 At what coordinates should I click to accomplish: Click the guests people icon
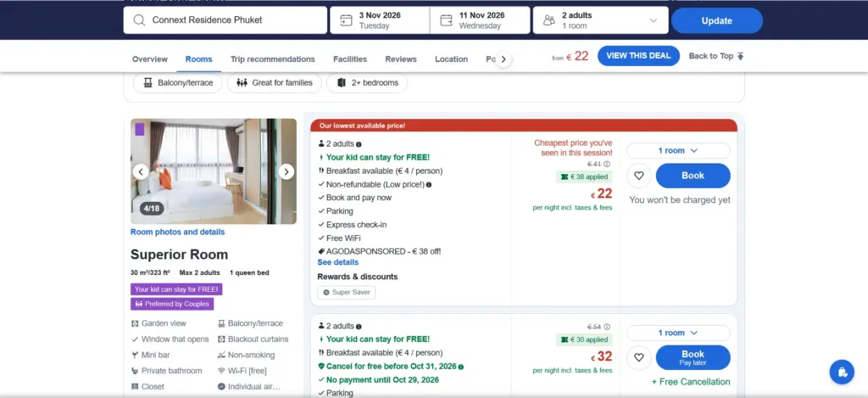(x=549, y=20)
